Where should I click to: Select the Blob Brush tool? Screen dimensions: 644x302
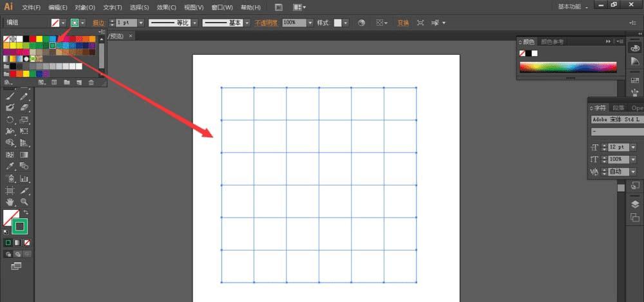point(10,108)
